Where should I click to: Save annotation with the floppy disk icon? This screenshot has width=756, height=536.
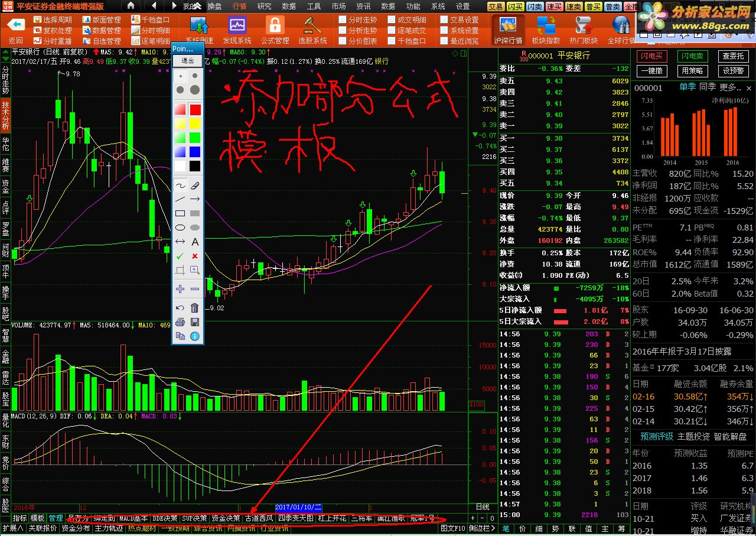point(195,322)
